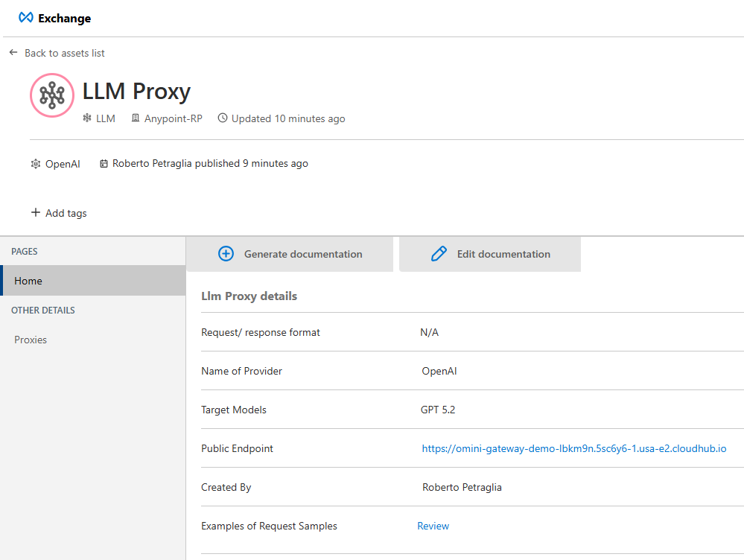The height and width of the screenshot is (560, 744).
Task: Click 'Roberto Petraglia published 9 minutes ago'
Action: [210, 163]
